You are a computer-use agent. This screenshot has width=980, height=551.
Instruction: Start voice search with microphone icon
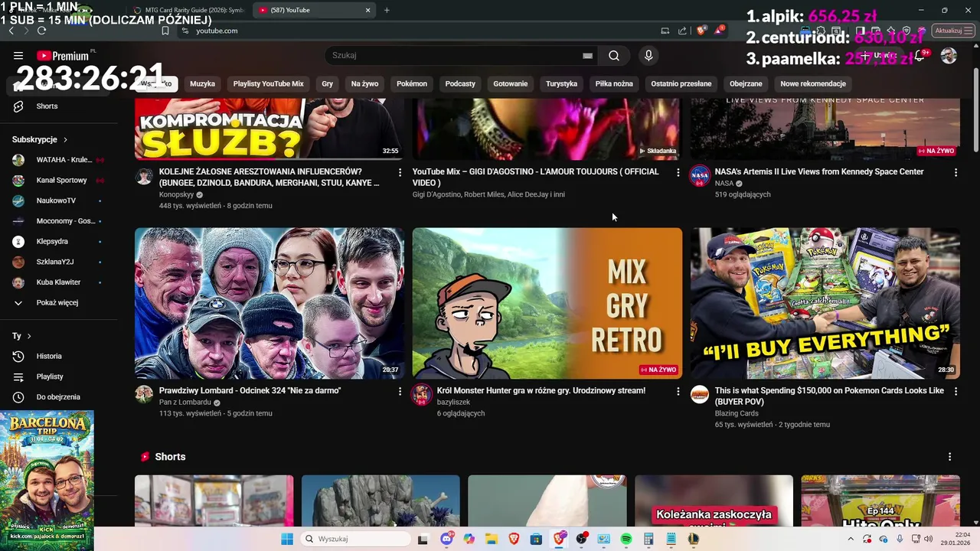(648, 55)
